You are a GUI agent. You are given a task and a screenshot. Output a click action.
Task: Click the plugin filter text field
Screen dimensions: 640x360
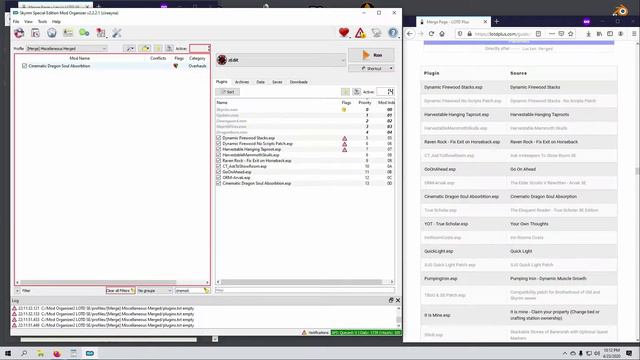pos(305,290)
